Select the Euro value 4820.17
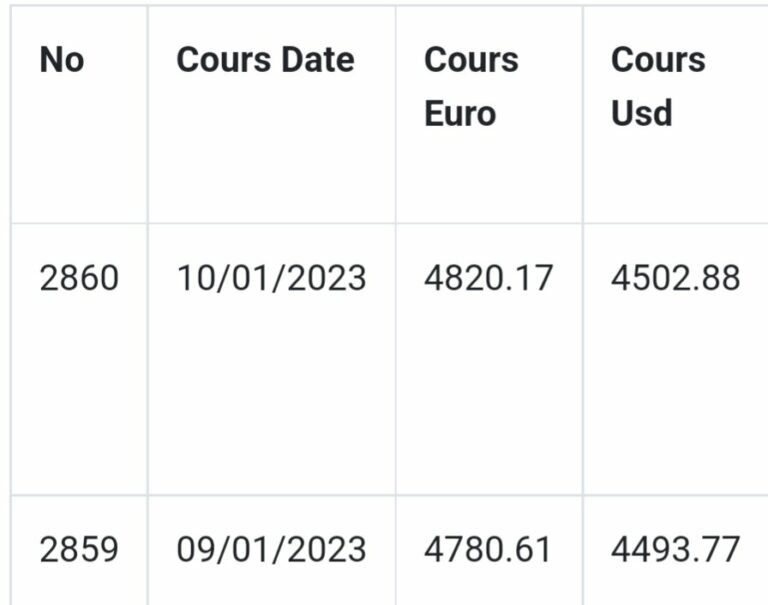The width and height of the screenshot is (768, 605). (488, 278)
